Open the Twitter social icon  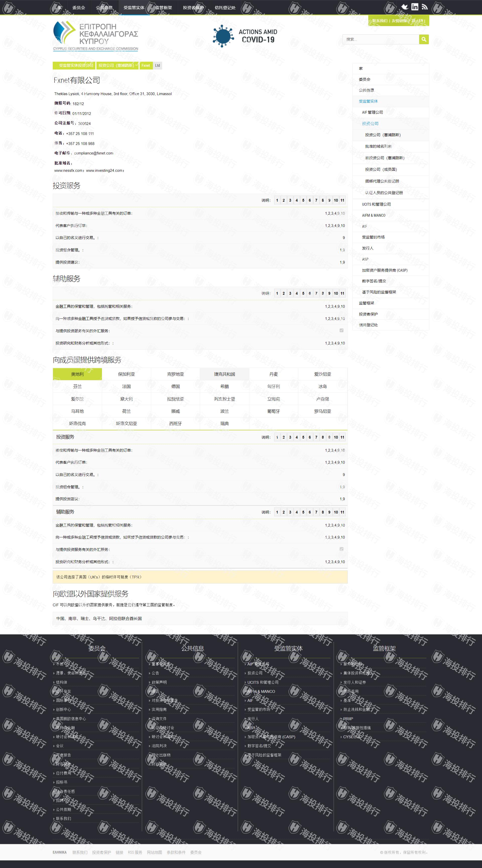click(404, 7)
